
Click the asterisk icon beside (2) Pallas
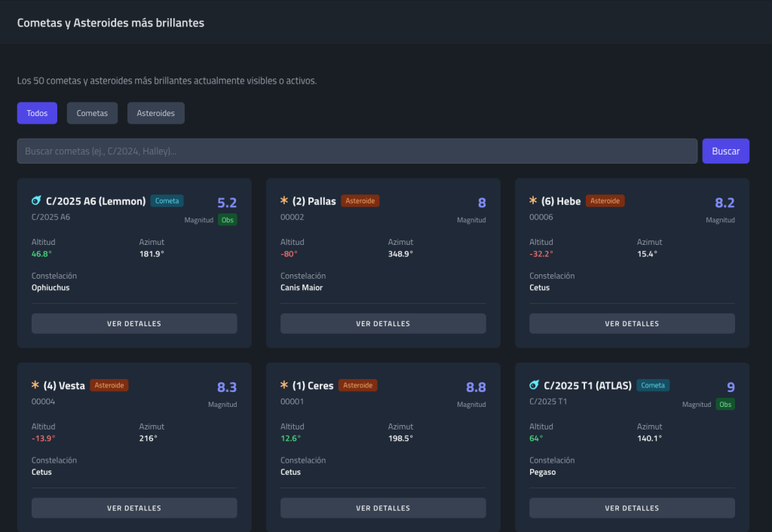(x=284, y=200)
